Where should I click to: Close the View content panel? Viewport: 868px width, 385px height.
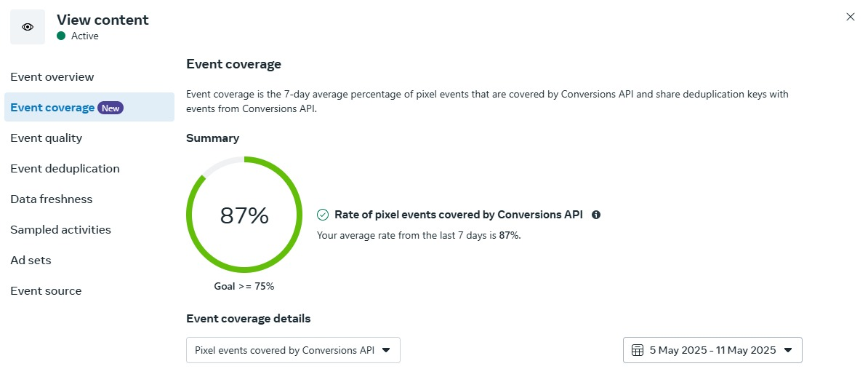coord(851,17)
